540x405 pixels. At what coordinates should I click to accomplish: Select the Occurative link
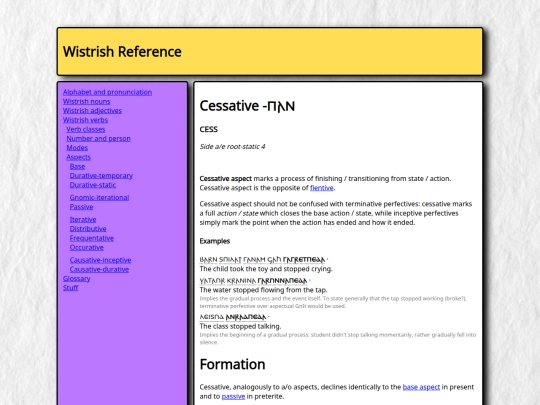click(x=86, y=248)
